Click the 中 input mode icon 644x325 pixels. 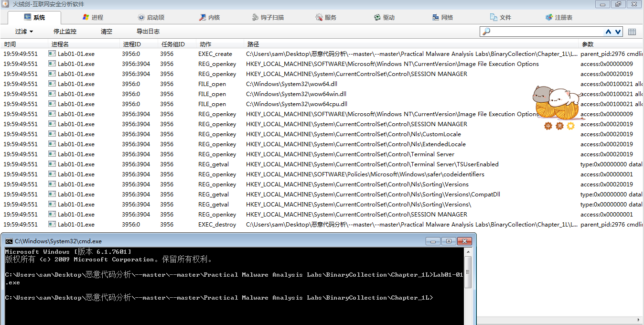[x=548, y=126]
